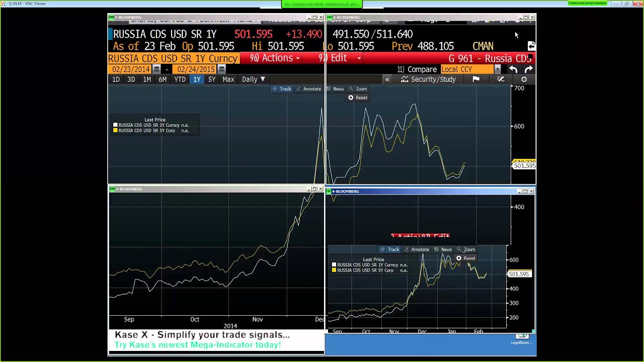
Task: Click the Q-BLM VNC Viewer title
Action: click(x=27, y=4)
